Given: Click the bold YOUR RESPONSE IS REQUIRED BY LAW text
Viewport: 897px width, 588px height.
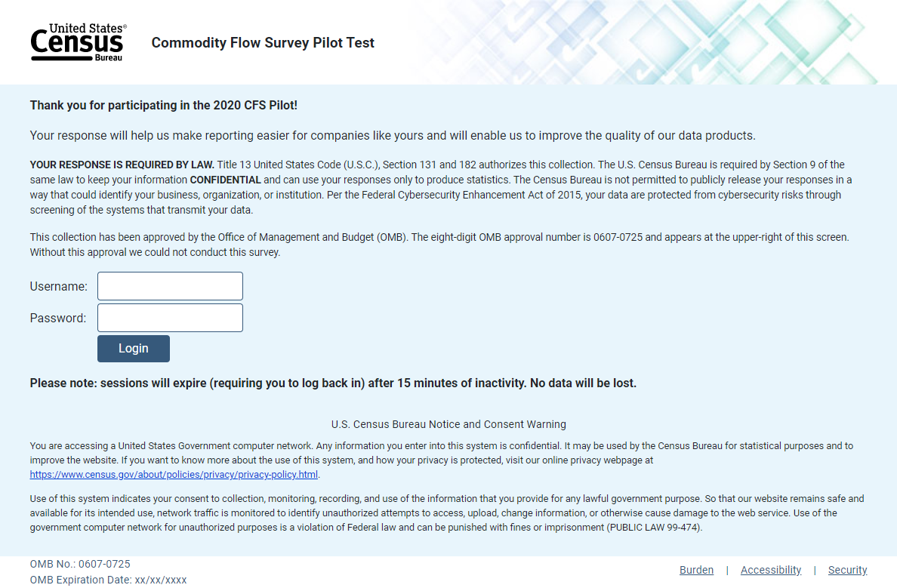Looking at the screenshot, I should 122,165.
